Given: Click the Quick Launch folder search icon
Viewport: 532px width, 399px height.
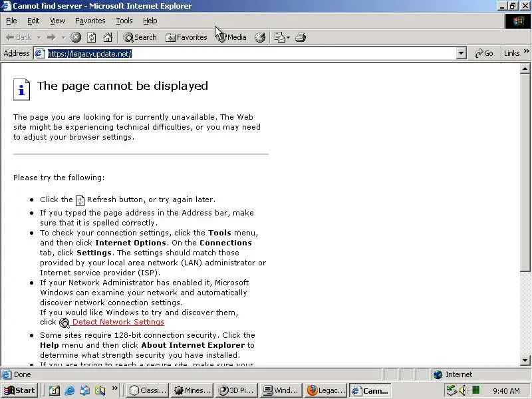Looking at the screenshot, I should 100,390.
